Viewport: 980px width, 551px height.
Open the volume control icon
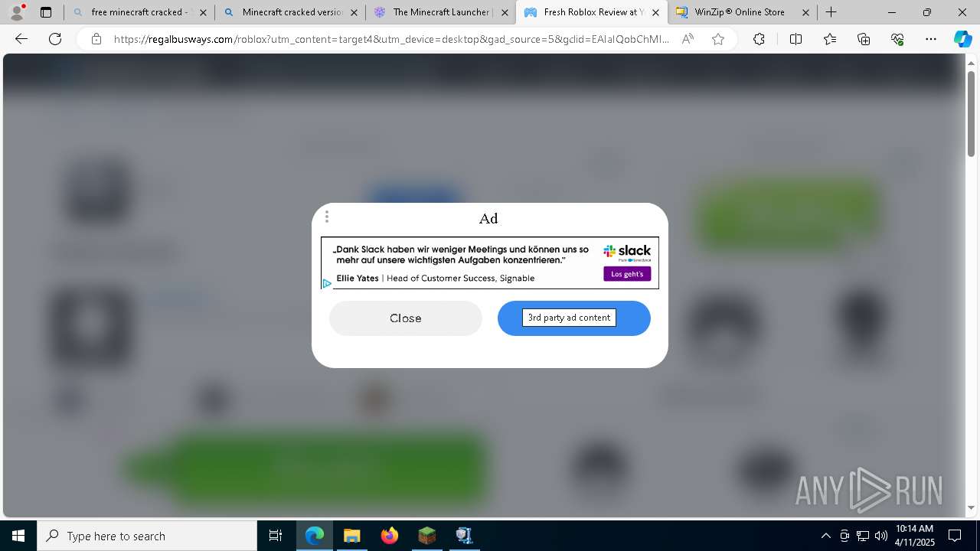(880, 536)
